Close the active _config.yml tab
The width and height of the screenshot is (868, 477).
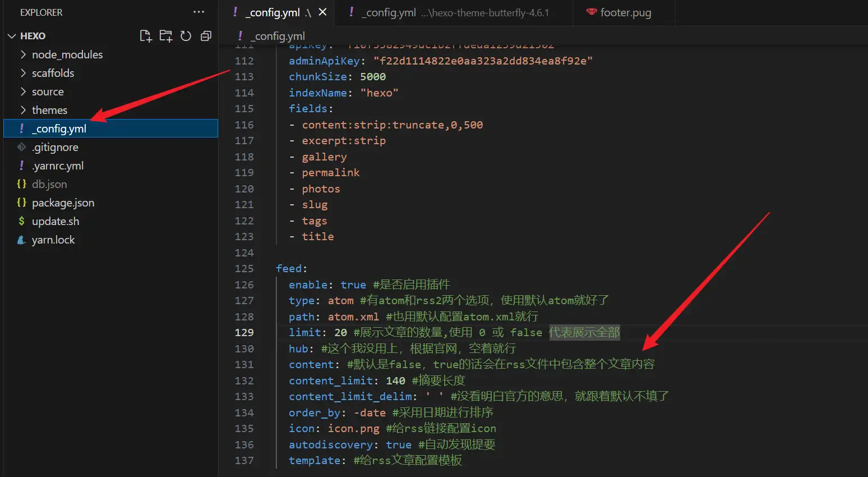(x=322, y=12)
